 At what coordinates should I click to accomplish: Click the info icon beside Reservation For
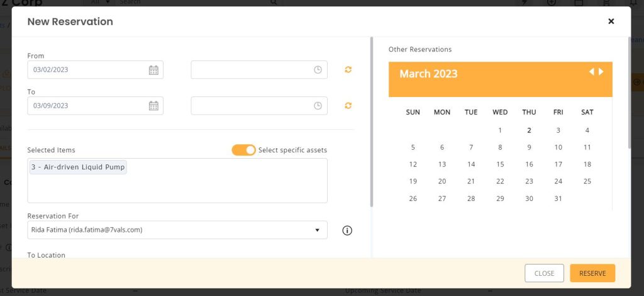pyautogui.click(x=347, y=231)
